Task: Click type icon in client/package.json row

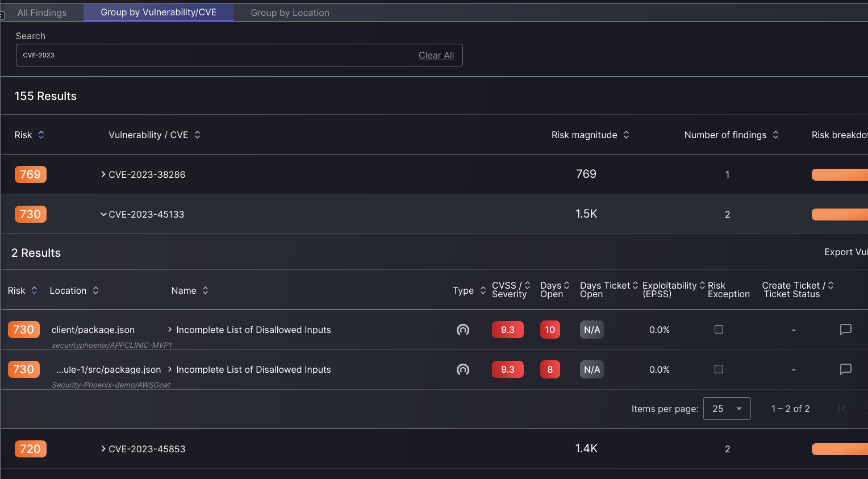Action: [x=463, y=330]
